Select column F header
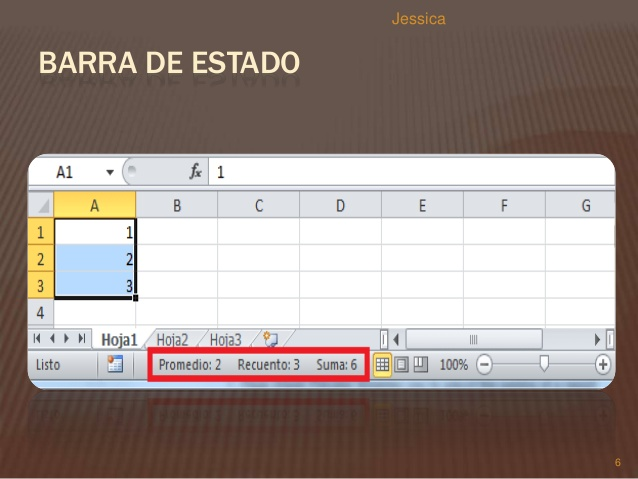Screen dimensions: 638x479 click(x=504, y=206)
